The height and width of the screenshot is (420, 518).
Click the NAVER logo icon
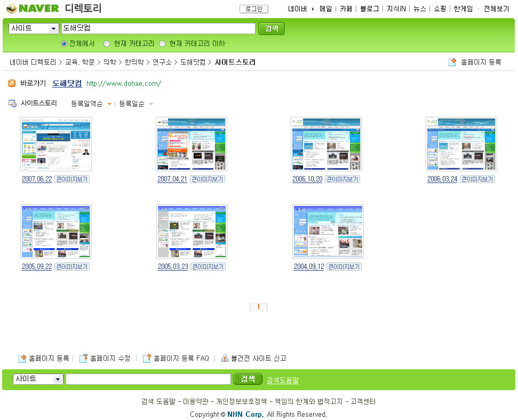11,8
